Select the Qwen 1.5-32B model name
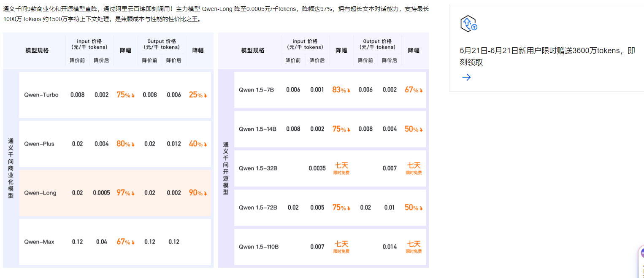Screen dimensions: 644x278 coord(258,168)
